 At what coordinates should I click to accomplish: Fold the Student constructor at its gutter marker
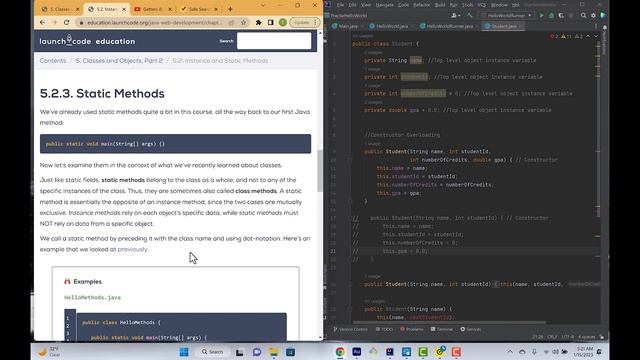(x=350, y=160)
